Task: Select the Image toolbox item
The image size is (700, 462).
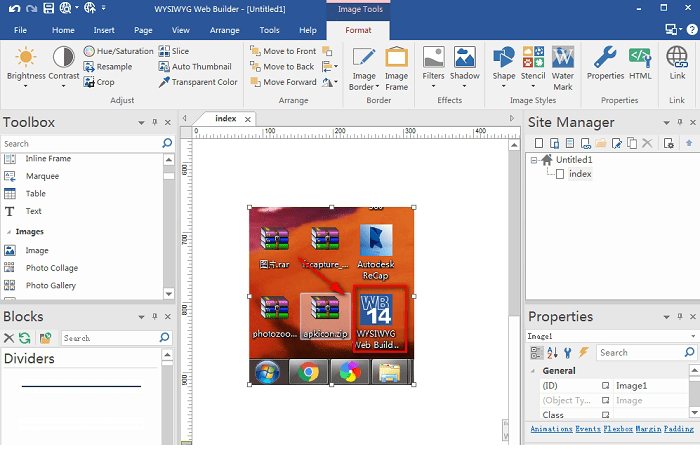Action: 37,250
